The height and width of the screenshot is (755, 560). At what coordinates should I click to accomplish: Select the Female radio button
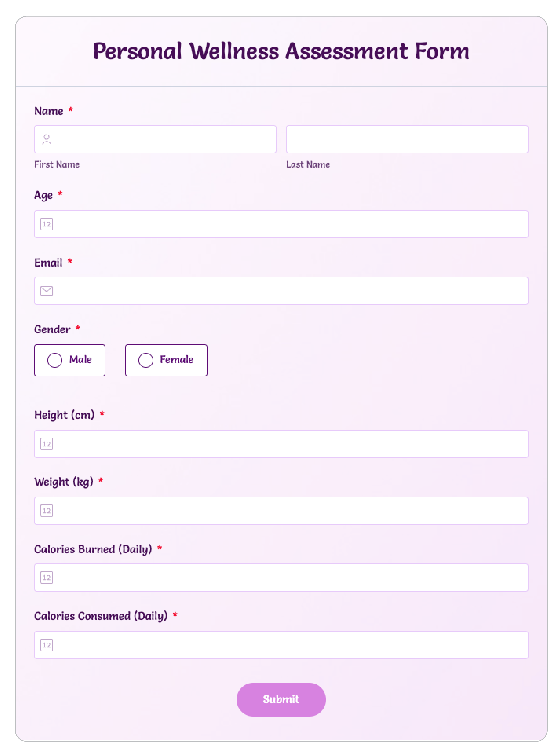tap(146, 360)
